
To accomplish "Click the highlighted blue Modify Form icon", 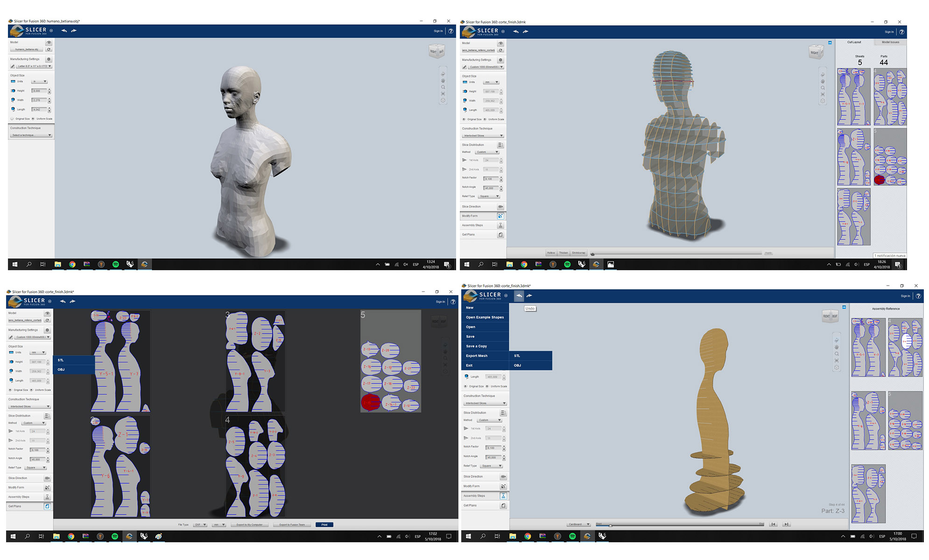I will pyautogui.click(x=500, y=216).
